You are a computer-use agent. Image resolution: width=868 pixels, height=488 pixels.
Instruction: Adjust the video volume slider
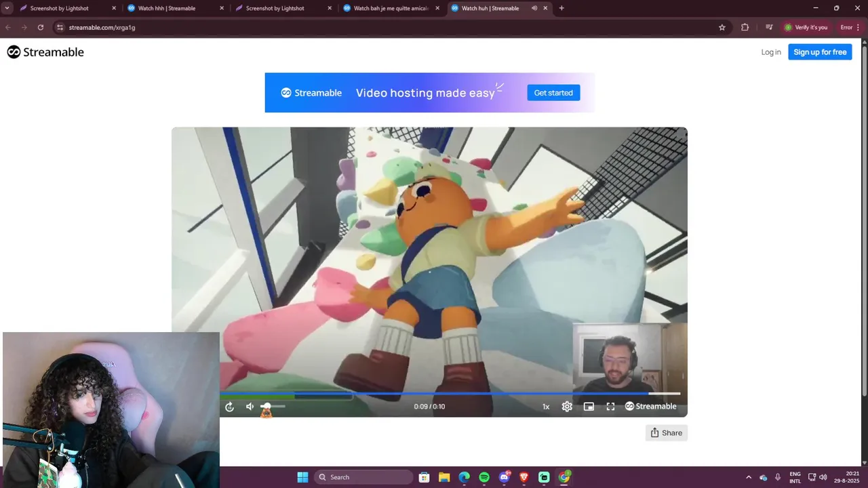click(272, 407)
